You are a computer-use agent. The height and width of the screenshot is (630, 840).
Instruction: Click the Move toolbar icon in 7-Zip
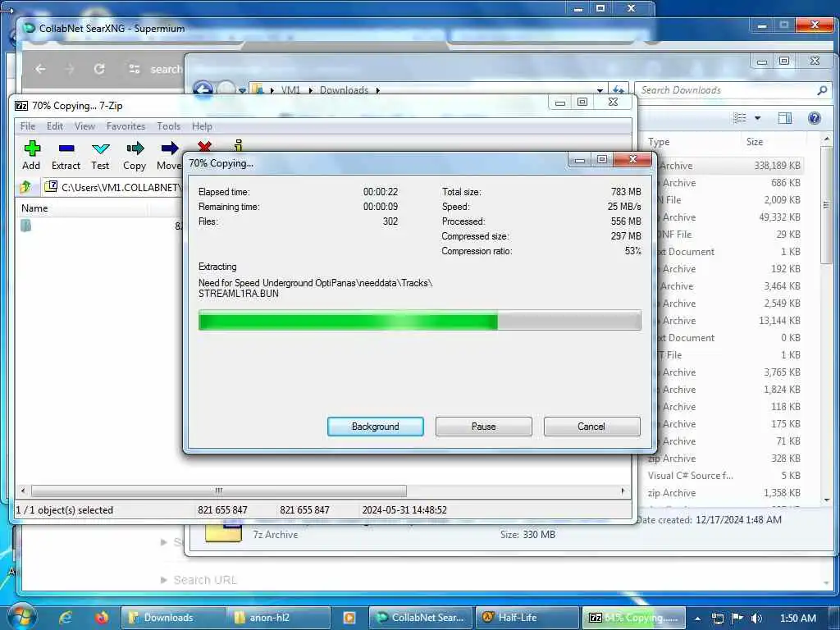169,148
